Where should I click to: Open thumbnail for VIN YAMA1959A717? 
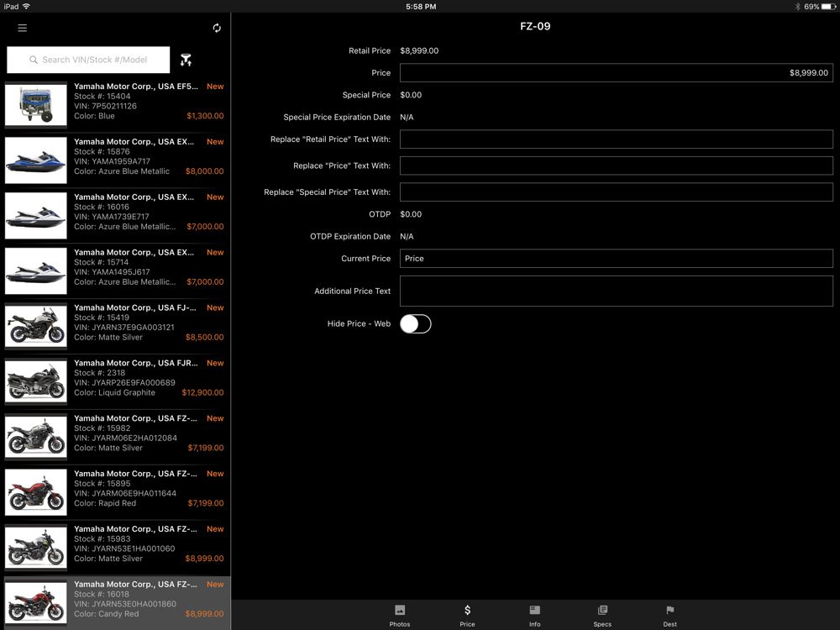click(36, 160)
